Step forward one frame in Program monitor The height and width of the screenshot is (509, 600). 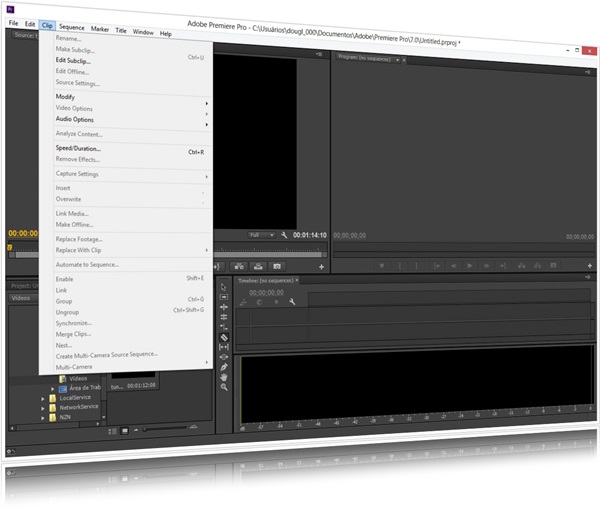click(486, 265)
